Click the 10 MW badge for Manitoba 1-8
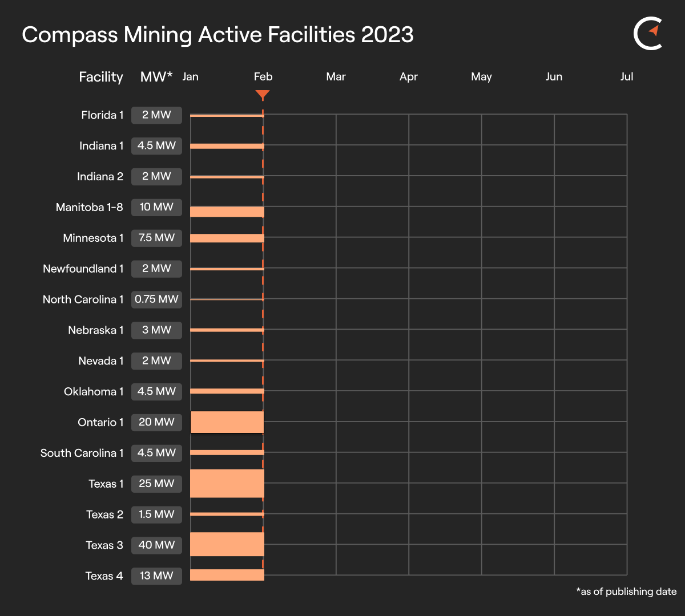Viewport: 685px width, 616px height. click(156, 208)
